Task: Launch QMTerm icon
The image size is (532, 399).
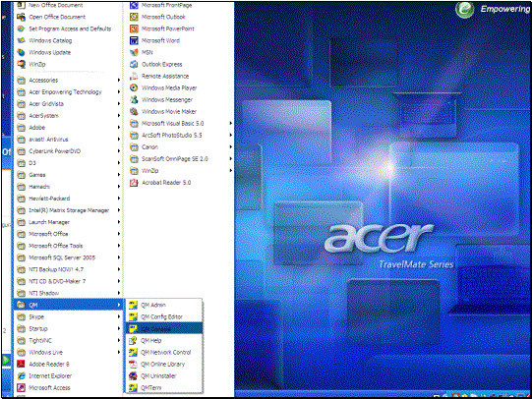Action: 133,387
